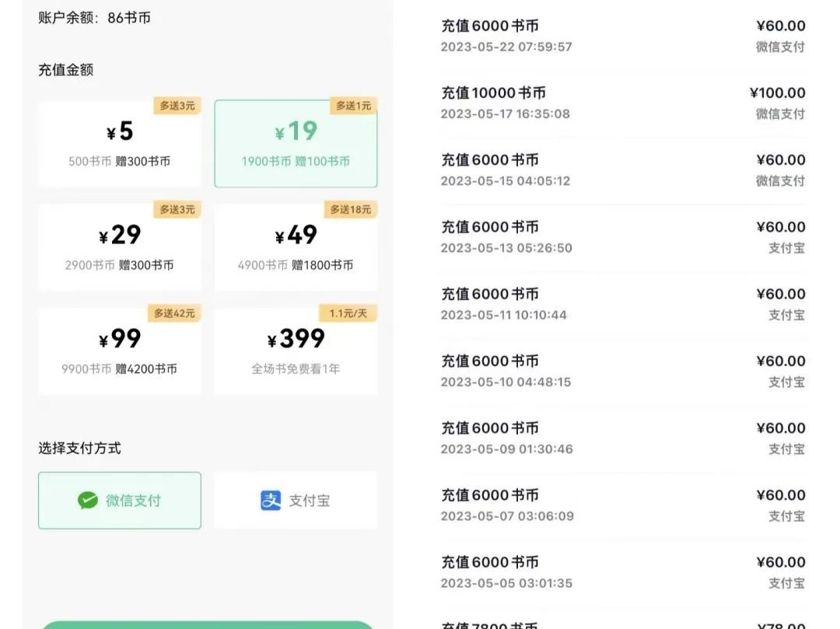Image resolution: width=840 pixels, height=629 pixels.
Task: Choose the ¥49 recharge package
Action: pyautogui.click(x=296, y=247)
